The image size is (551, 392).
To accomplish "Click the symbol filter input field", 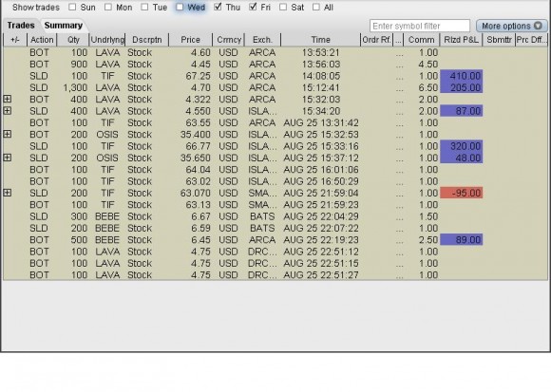I will tap(420, 26).
